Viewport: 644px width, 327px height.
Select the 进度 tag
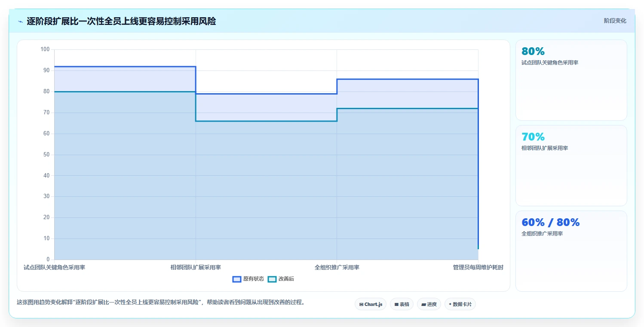pos(429,304)
